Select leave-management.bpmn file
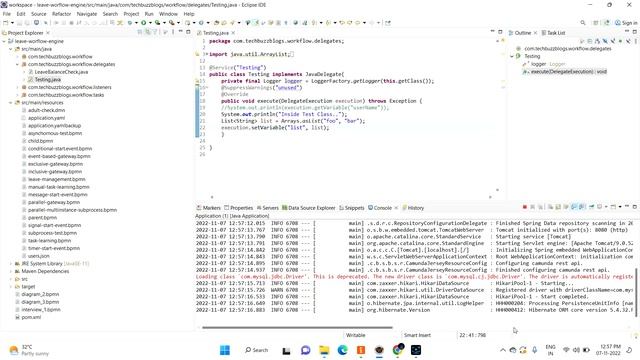Screen dimensions: 640x360 pyautogui.click(x=56, y=179)
